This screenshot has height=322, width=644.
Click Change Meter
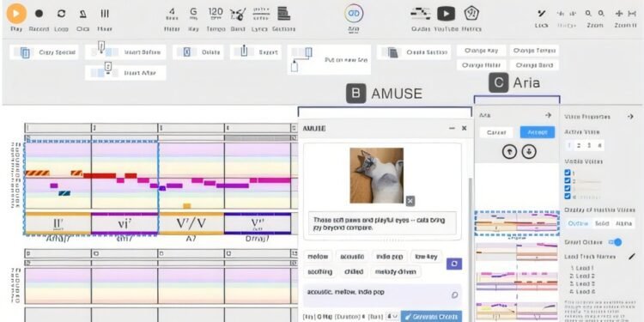point(481,65)
